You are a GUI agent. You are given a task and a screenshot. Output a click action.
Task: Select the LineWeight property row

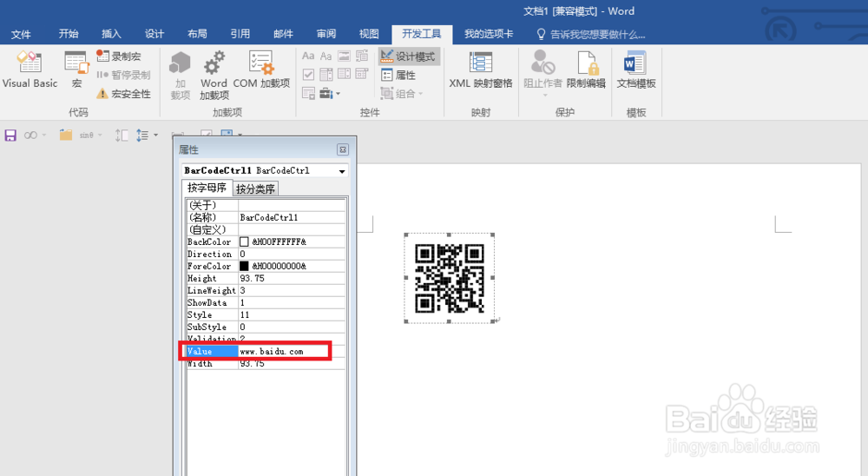pos(266,290)
